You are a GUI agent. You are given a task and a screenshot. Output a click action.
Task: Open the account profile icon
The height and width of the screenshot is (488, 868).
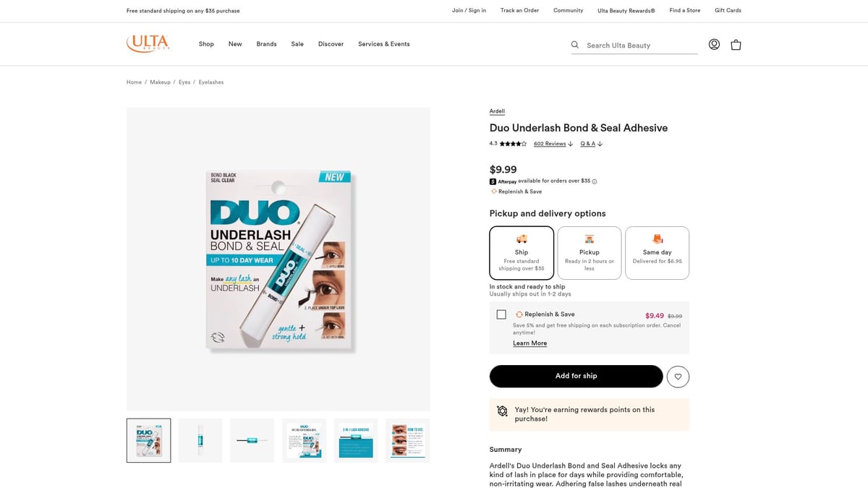point(714,44)
